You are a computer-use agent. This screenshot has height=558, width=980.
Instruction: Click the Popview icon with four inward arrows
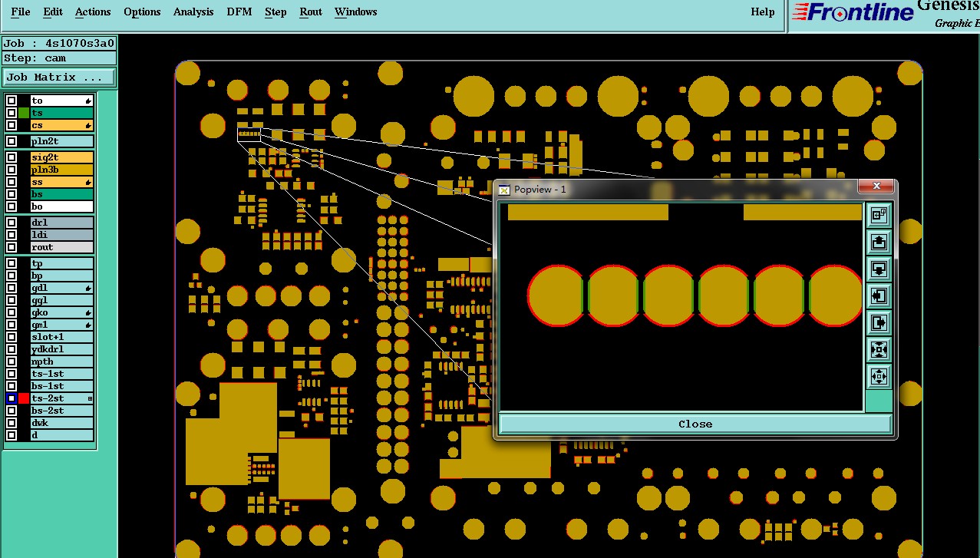(x=879, y=349)
